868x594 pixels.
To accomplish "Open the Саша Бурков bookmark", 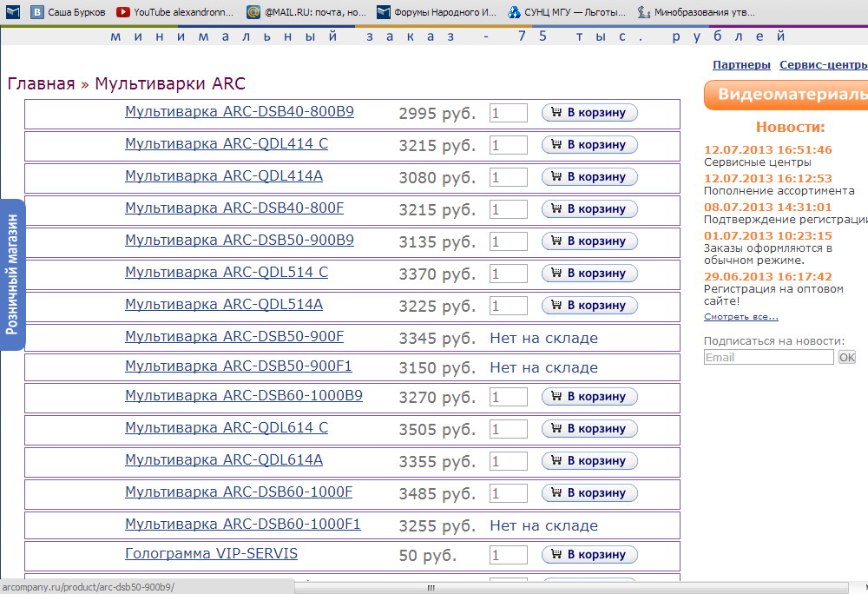I will click(x=68, y=11).
